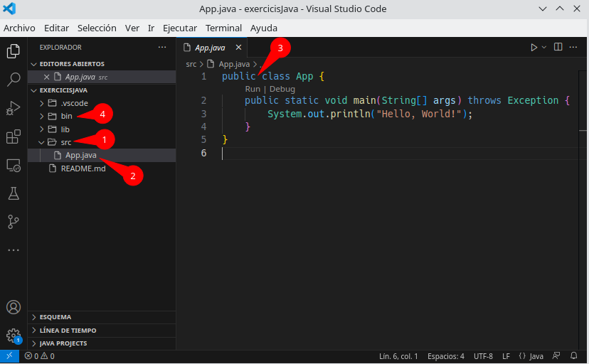
Task: Open the Testing flask icon
Action: coord(14,193)
